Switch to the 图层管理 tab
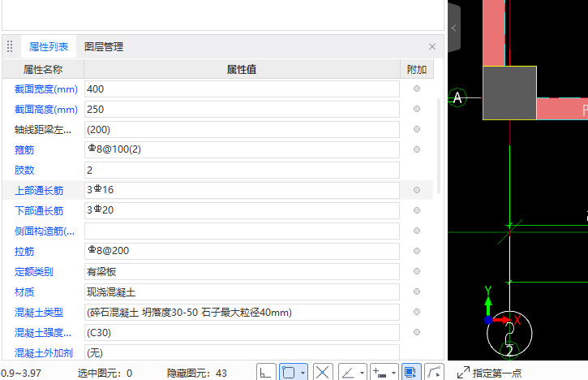588x380 pixels. pos(104,46)
